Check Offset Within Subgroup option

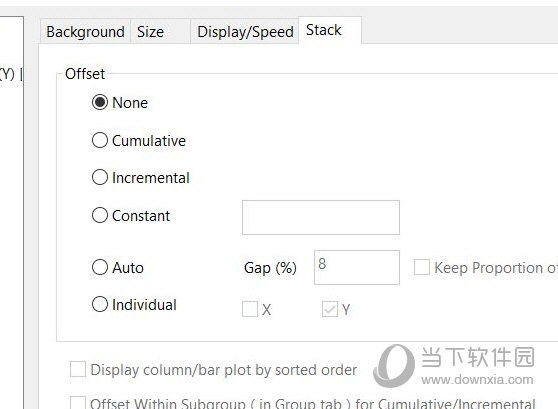coord(78,403)
